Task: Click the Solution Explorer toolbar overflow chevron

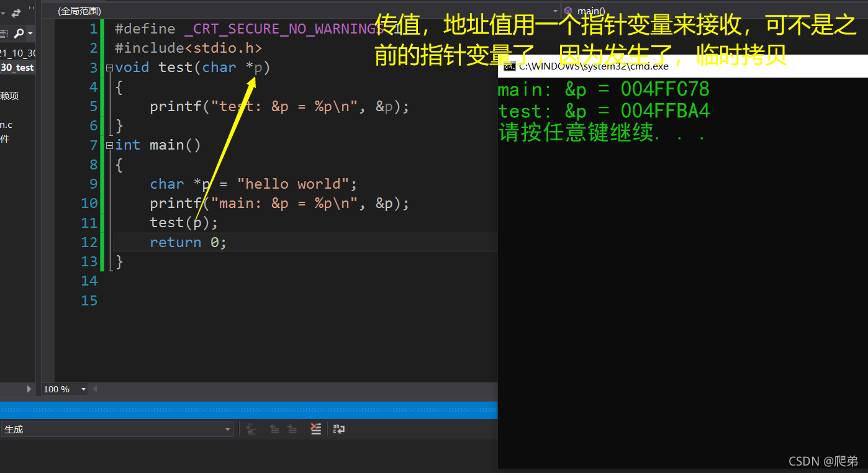Action: tap(32, 9)
